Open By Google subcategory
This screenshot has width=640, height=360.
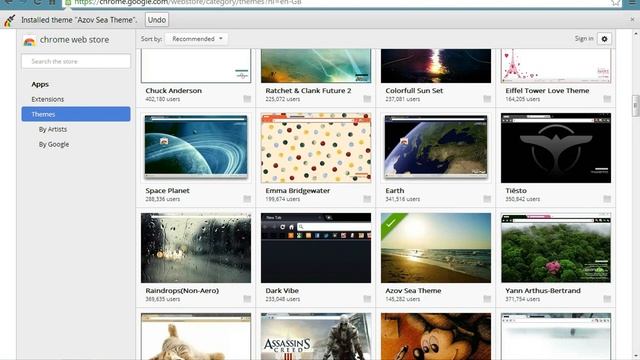[54, 144]
